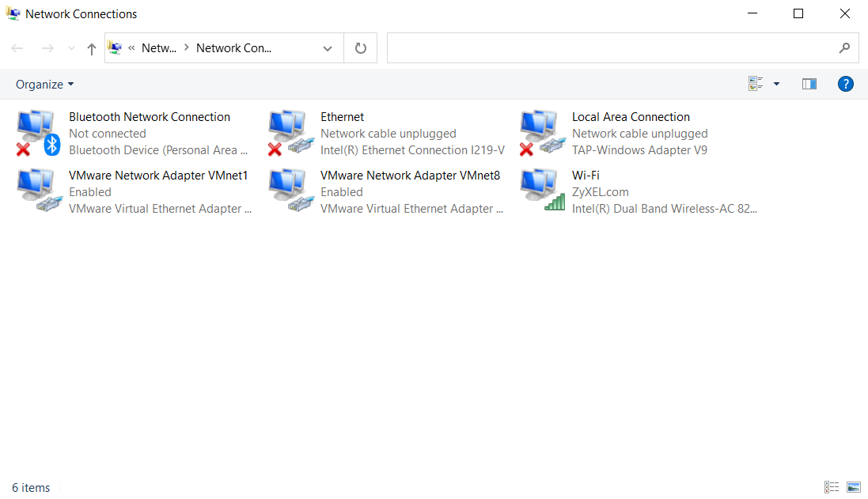This screenshot has height=499, width=868.
Task: Click the 'Not connected' status text
Action: 108,134
